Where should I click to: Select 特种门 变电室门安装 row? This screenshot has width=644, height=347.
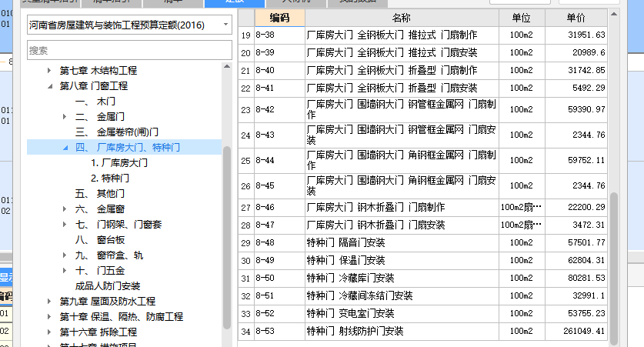(402, 313)
